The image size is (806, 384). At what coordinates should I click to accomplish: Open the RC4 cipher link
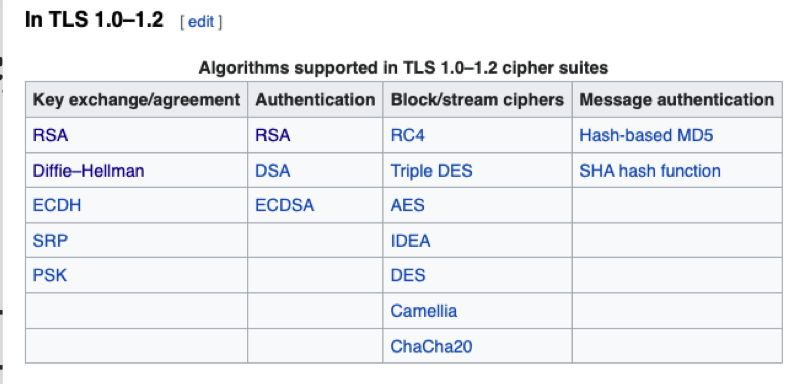408,135
